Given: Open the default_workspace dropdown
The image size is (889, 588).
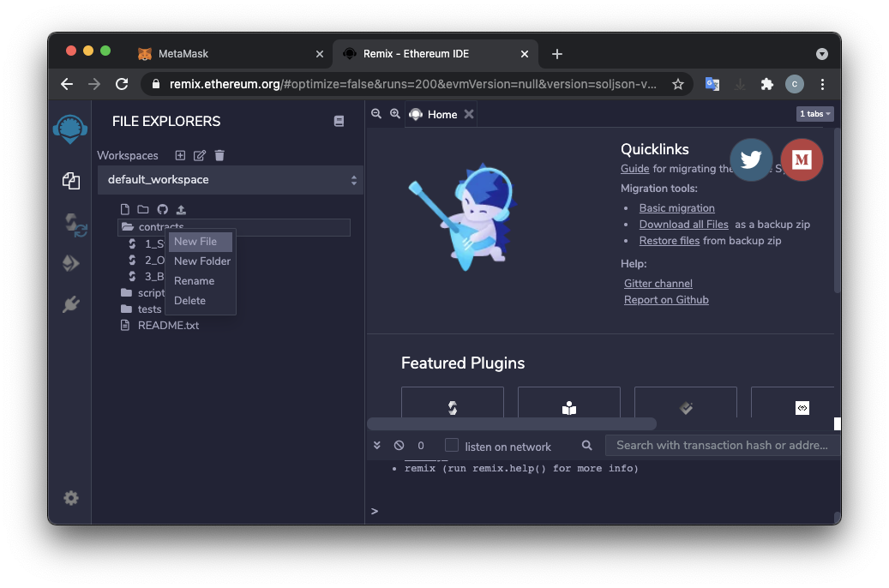Looking at the screenshot, I should click(x=231, y=180).
